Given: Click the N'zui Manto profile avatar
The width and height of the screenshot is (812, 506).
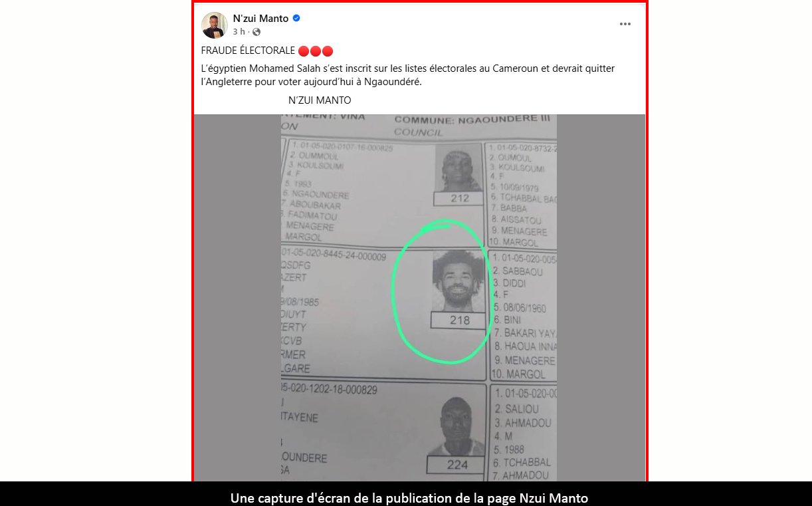Looking at the screenshot, I should (x=215, y=25).
